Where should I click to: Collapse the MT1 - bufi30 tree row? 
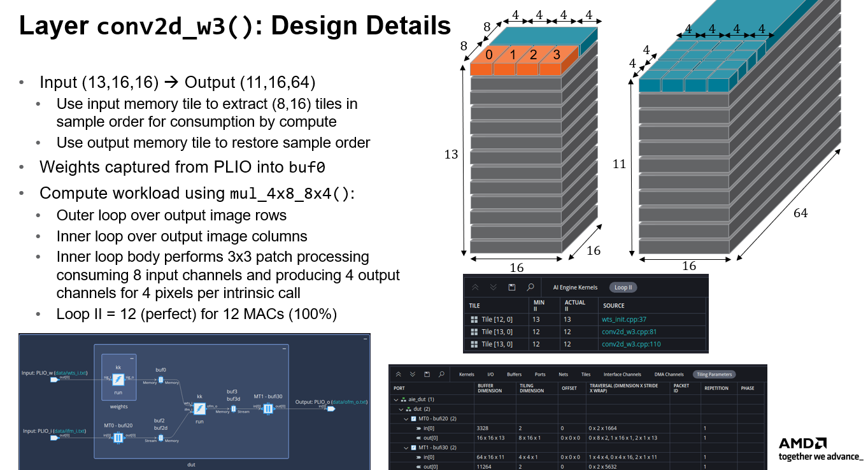(406, 447)
